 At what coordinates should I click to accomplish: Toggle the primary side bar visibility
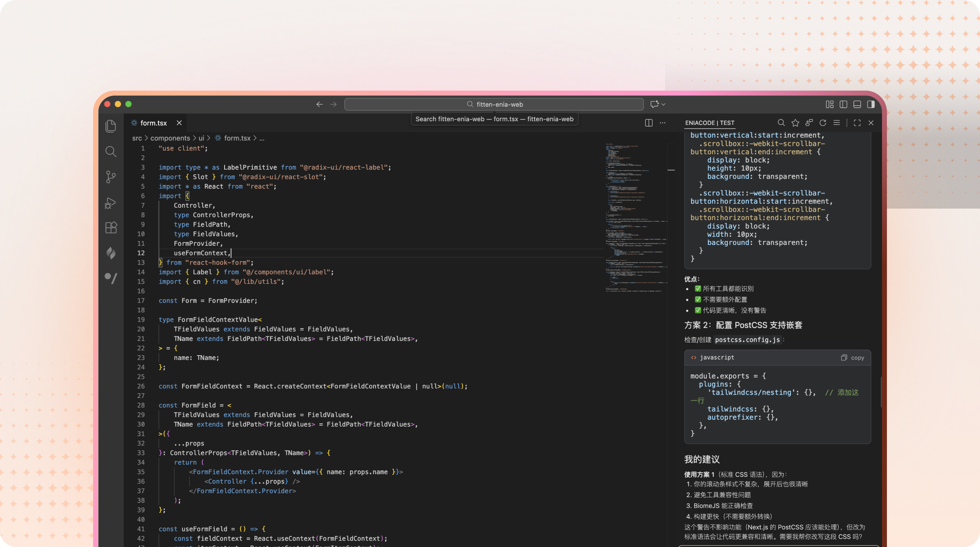click(843, 105)
